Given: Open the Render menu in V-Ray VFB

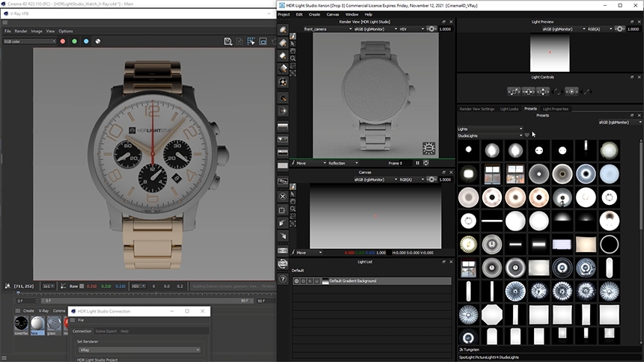Looking at the screenshot, I should click(21, 31).
